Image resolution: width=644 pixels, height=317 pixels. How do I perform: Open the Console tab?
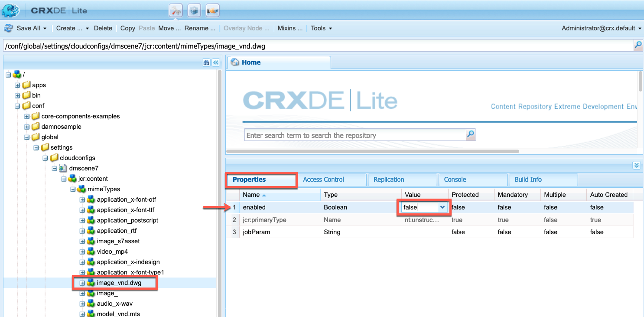473,180
